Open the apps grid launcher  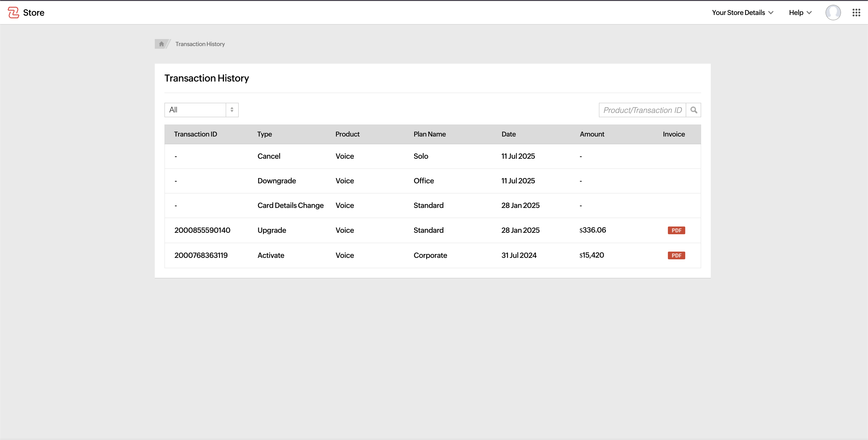856,13
